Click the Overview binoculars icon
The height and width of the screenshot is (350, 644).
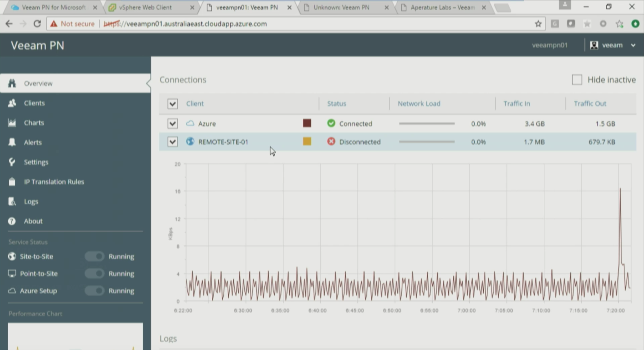[x=12, y=83]
